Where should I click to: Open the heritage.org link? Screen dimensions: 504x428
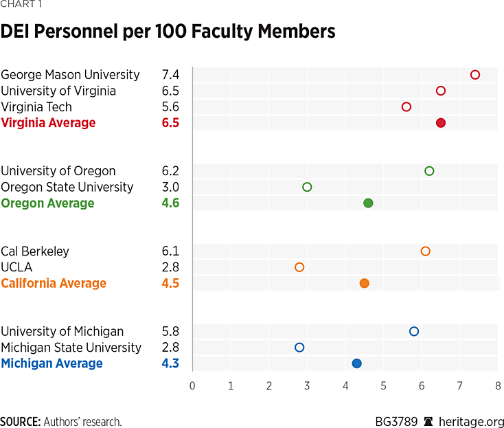472,422
